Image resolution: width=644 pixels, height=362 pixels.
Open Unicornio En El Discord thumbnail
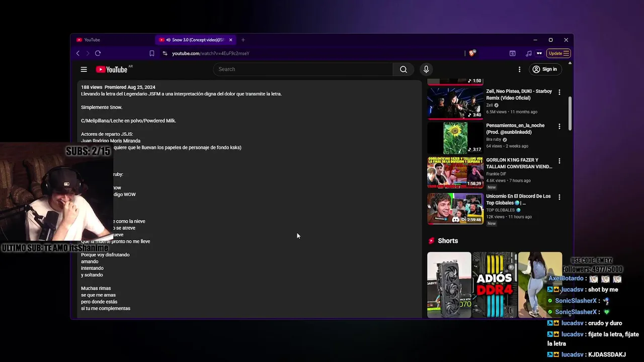click(455, 208)
